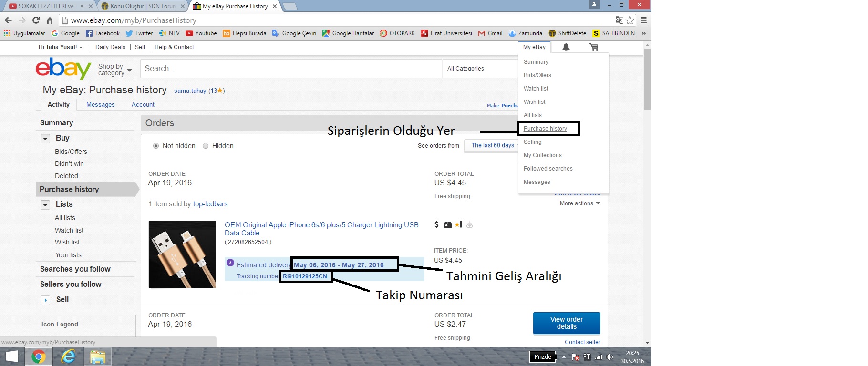Open the eBay shopping cart
The image size is (868, 366).
tap(594, 47)
